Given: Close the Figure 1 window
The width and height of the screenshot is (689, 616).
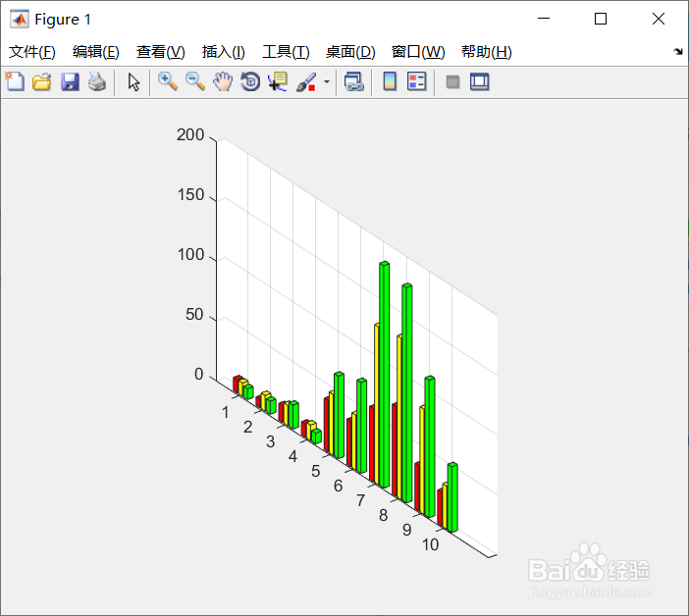Looking at the screenshot, I should [x=659, y=19].
